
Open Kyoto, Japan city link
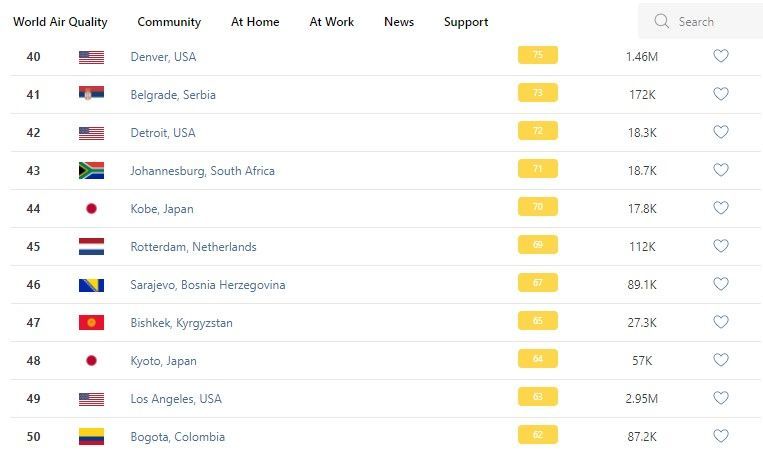pos(163,361)
